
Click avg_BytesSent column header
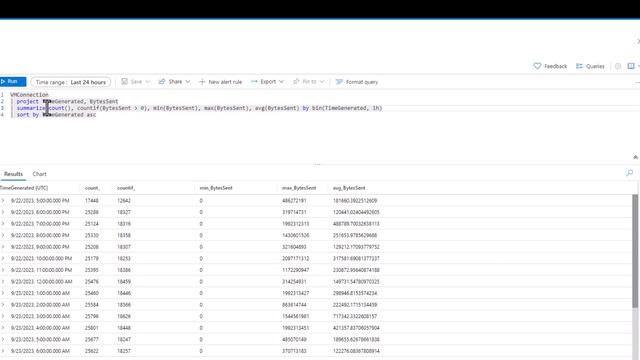point(349,188)
